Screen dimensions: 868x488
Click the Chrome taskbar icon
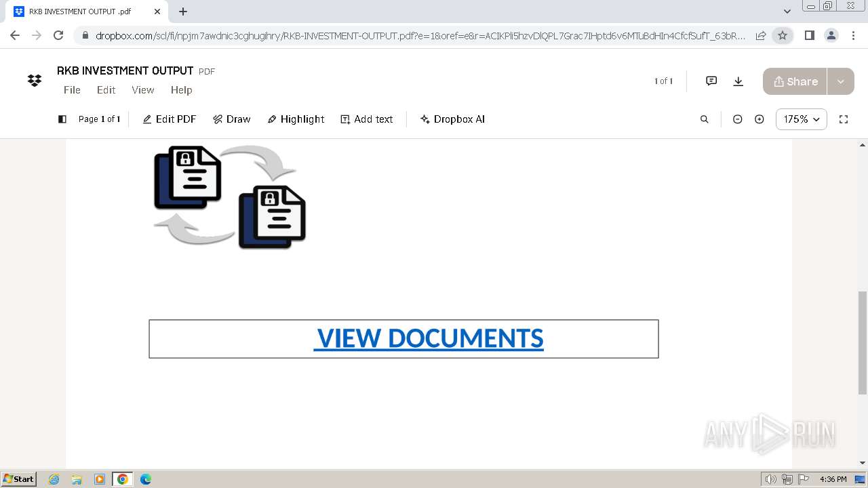[x=123, y=479]
